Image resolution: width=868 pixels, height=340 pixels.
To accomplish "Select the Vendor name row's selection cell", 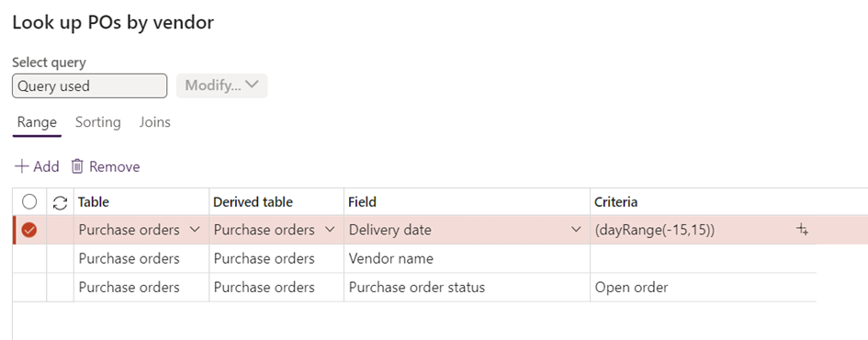I will [29, 258].
